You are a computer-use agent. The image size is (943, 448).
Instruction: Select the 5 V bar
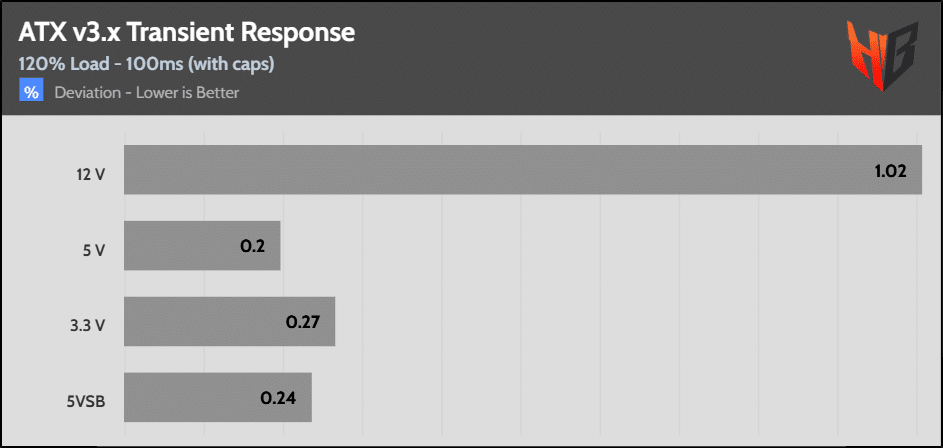[x=202, y=245]
